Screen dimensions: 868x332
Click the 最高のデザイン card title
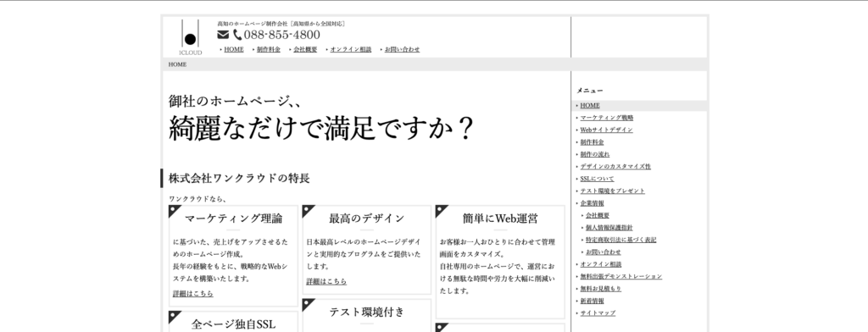pyautogui.click(x=366, y=219)
